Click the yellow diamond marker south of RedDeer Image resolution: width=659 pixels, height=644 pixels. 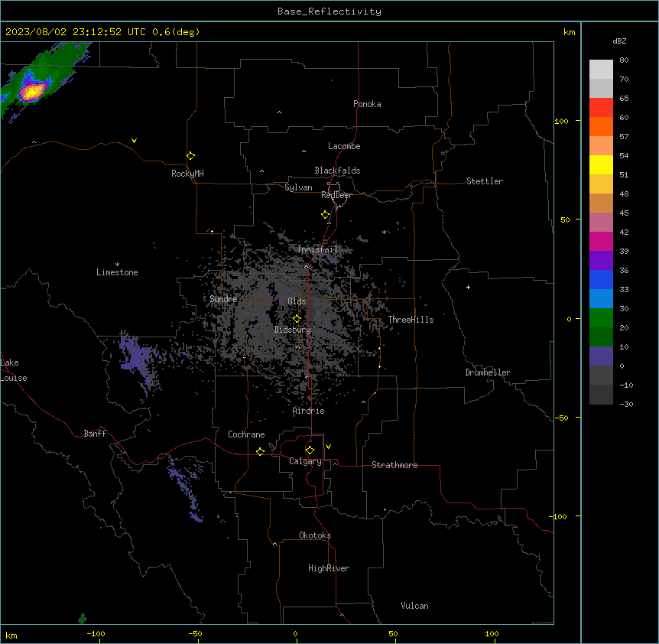[325, 215]
